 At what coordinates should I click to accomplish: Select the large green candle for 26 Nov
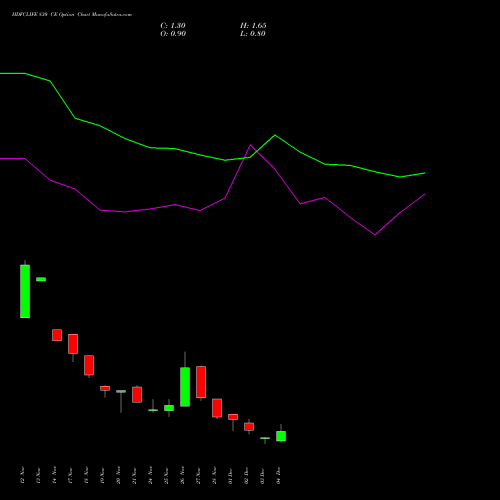[185, 387]
